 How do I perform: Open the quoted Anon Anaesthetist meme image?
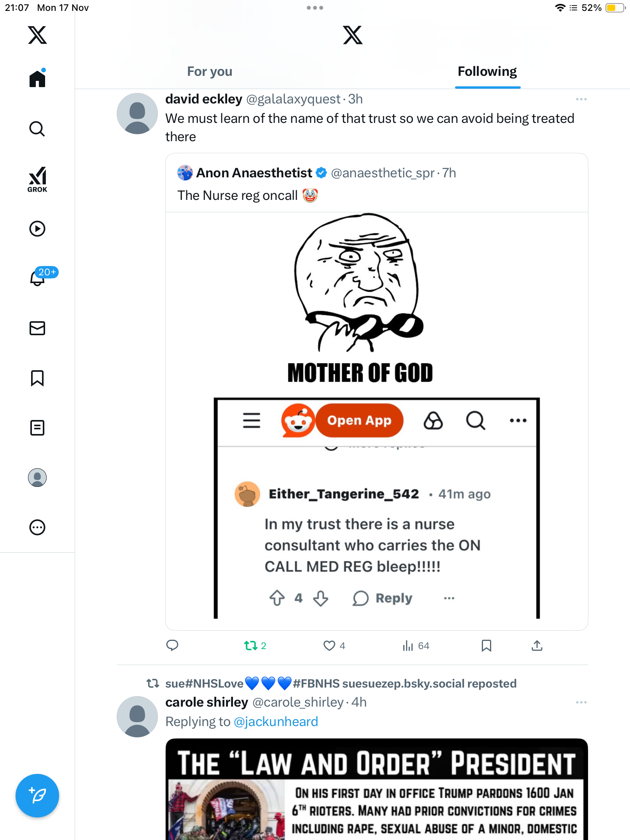coord(376,416)
